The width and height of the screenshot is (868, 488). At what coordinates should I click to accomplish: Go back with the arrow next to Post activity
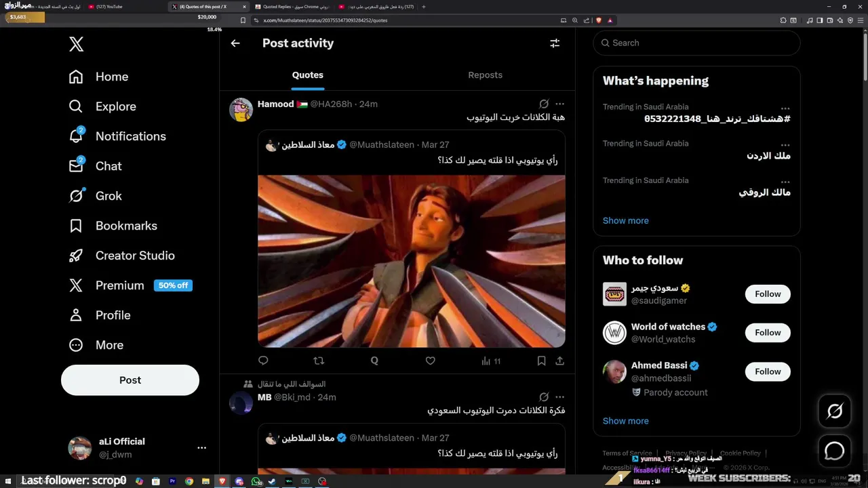coord(235,43)
